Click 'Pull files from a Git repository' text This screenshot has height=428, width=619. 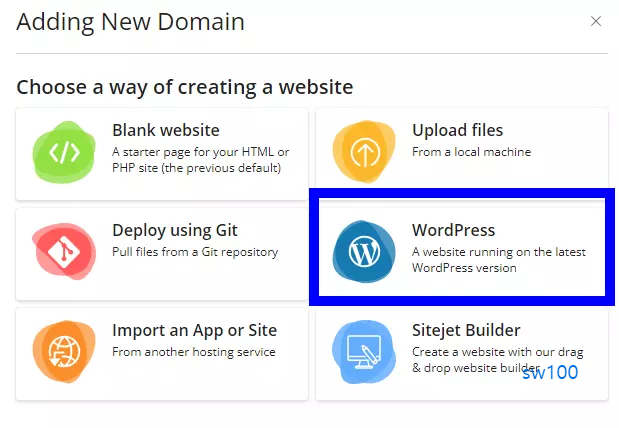pyautogui.click(x=195, y=252)
